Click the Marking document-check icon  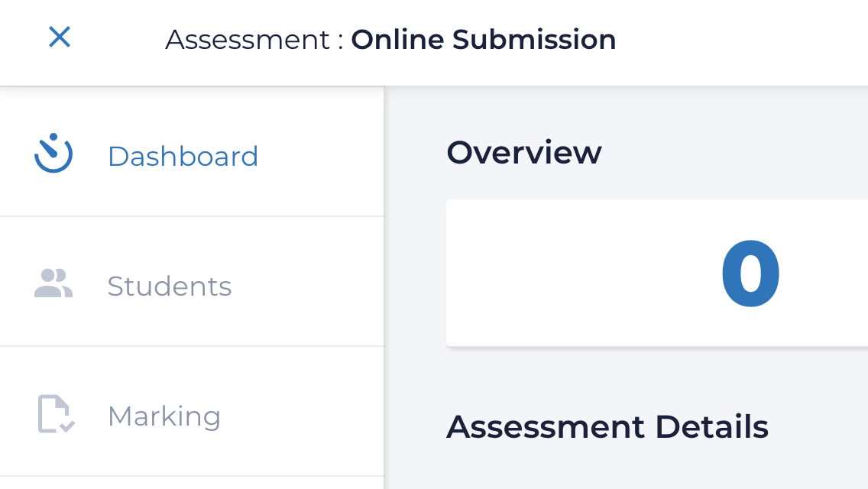pyautogui.click(x=55, y=414)
